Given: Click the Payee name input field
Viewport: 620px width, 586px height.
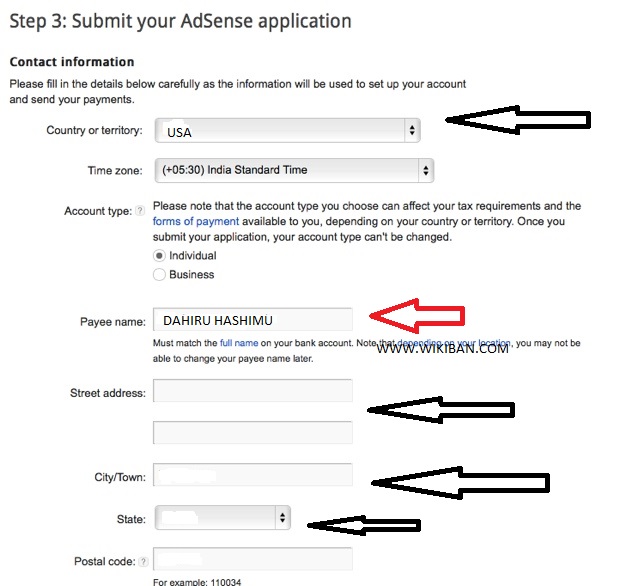Looking at the screenshot, I should click(253, 319).
